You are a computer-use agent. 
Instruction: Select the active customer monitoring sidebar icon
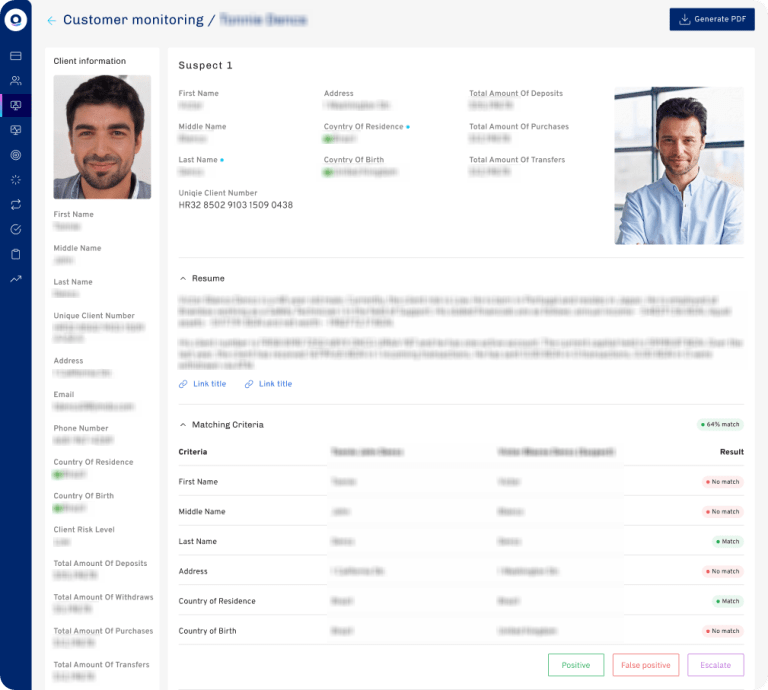click(16, 105)
